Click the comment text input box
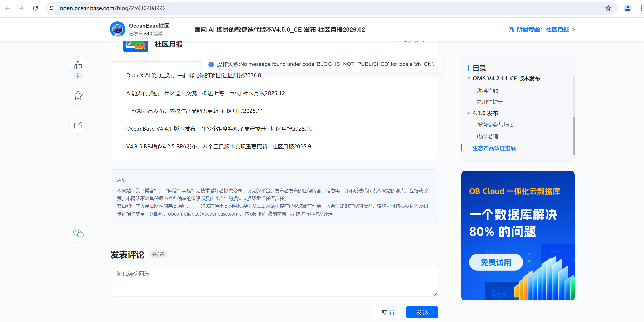 [x=274, y=281]
